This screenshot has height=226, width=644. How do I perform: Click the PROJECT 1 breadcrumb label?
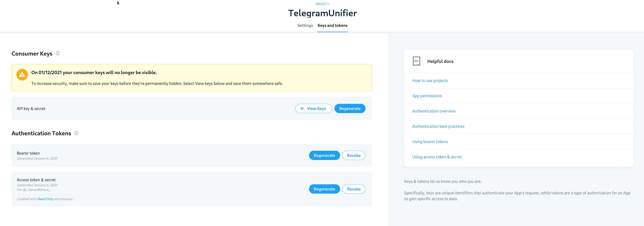click(322, 4)
